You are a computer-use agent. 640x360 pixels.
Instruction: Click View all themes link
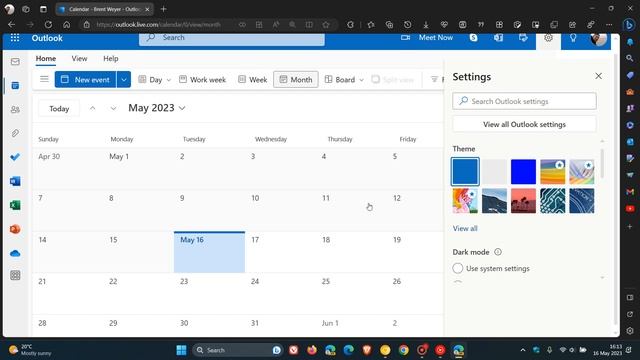pos(465,228)
